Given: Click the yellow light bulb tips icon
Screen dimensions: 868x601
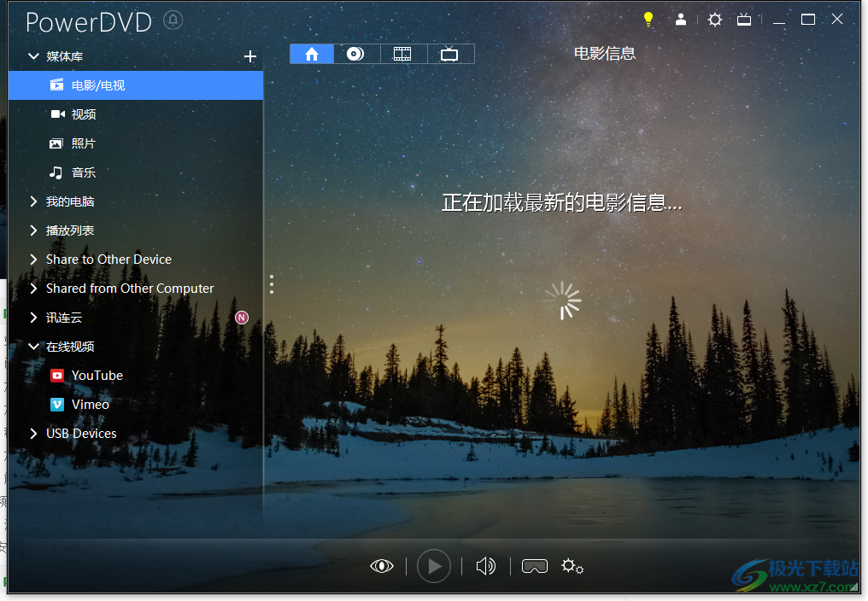Looking at the screenshot, I should [648, 20].
